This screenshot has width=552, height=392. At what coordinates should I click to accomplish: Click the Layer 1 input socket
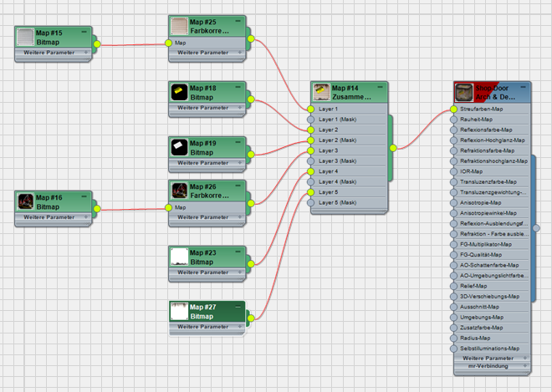pyautogui.click(x=310, y=109)
